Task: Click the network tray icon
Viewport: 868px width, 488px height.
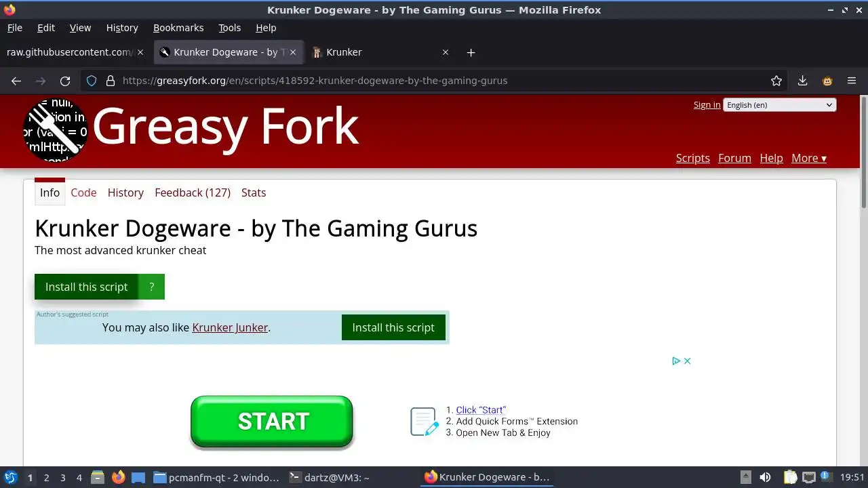Action: (808, 477)
